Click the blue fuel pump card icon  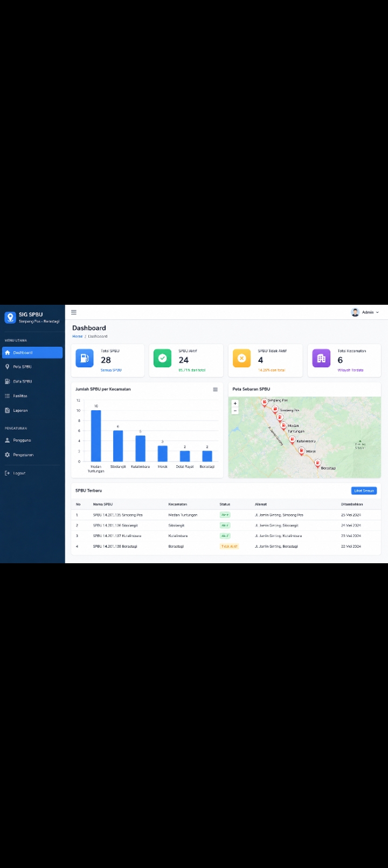tap(84, 358)
